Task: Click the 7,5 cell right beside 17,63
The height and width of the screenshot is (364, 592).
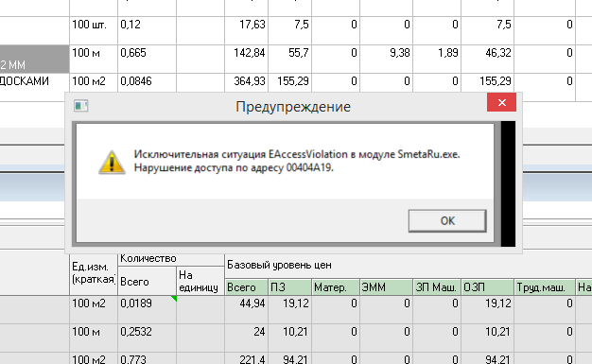Action: click(x=289, y=30)
